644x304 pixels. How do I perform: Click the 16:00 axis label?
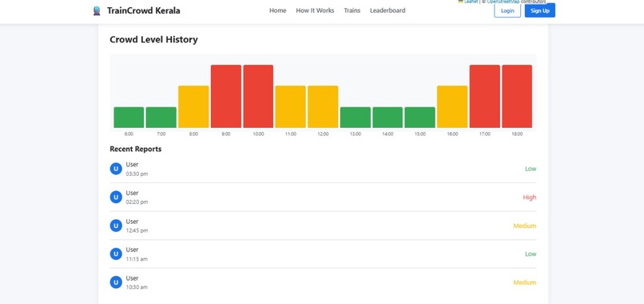click(x=452, y=134)
